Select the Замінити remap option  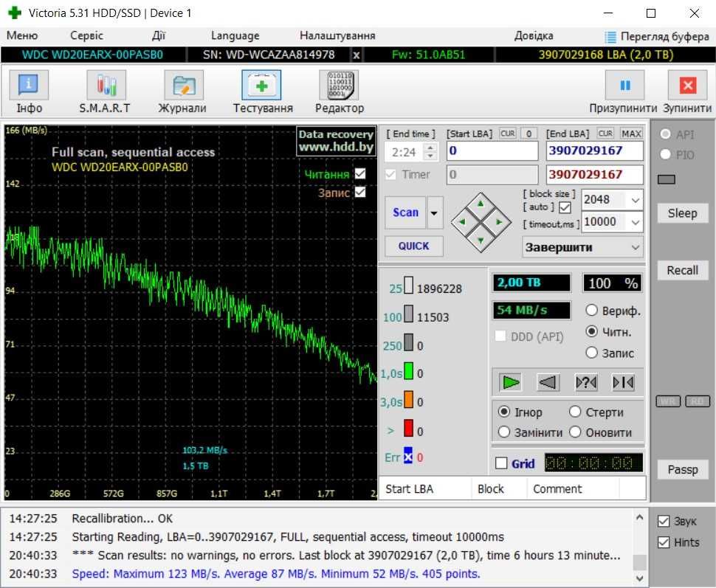pyautogui.click(x=503, y=432)
